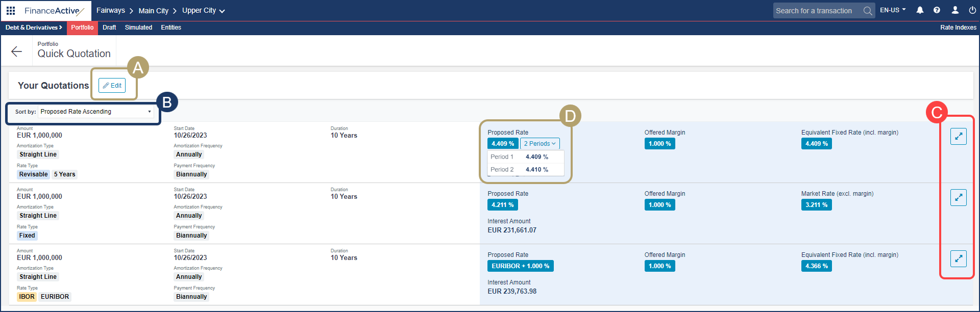Expand the Fixed rate quotation details
This screenshot has height=312, width=980.
(x=958, y=197)
